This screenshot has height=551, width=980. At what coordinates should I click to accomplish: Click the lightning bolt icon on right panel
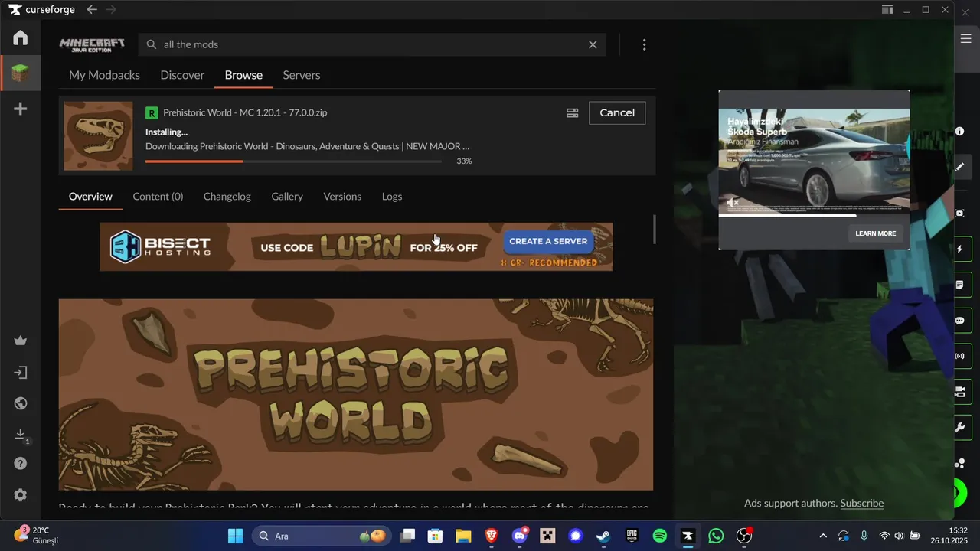click(x=960, y=249)
